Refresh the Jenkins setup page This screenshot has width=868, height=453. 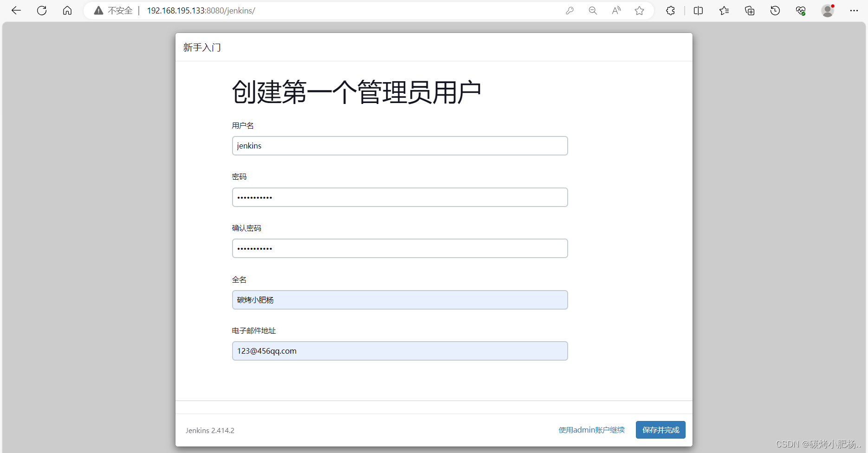(x=41, y=10)
